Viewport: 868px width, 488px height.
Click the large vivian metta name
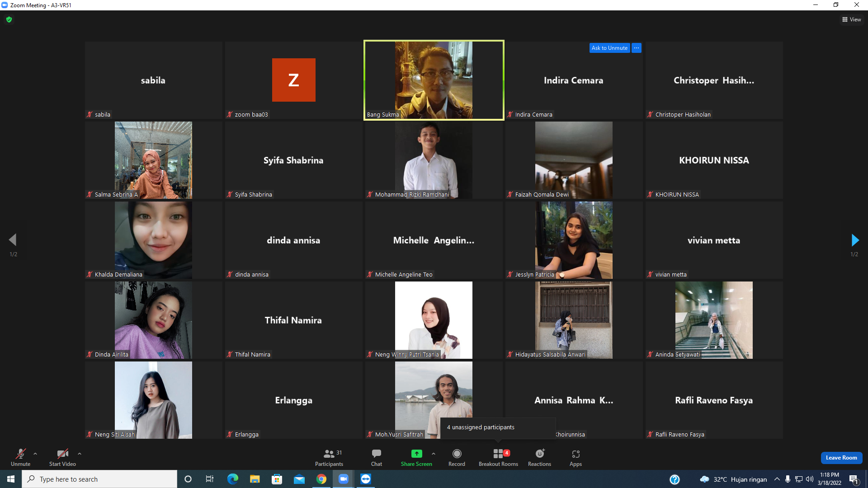click(714, 240)
